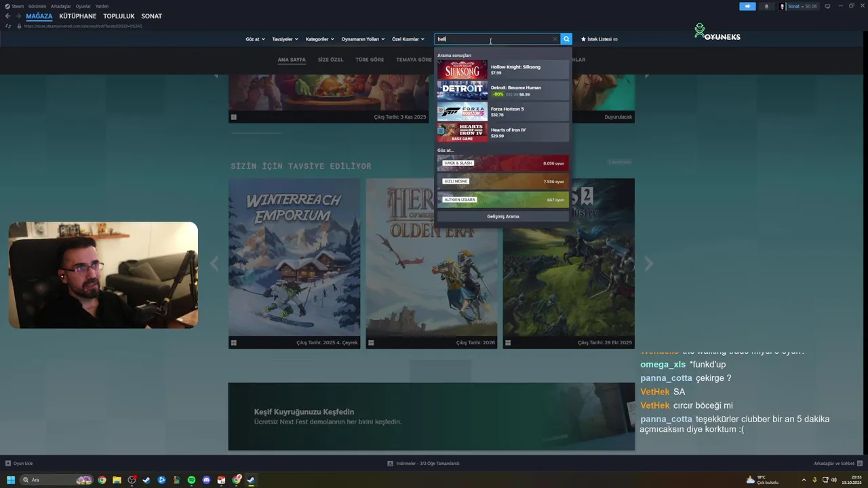
Task: Open the notifications bell icon
Action: [767, 6]
